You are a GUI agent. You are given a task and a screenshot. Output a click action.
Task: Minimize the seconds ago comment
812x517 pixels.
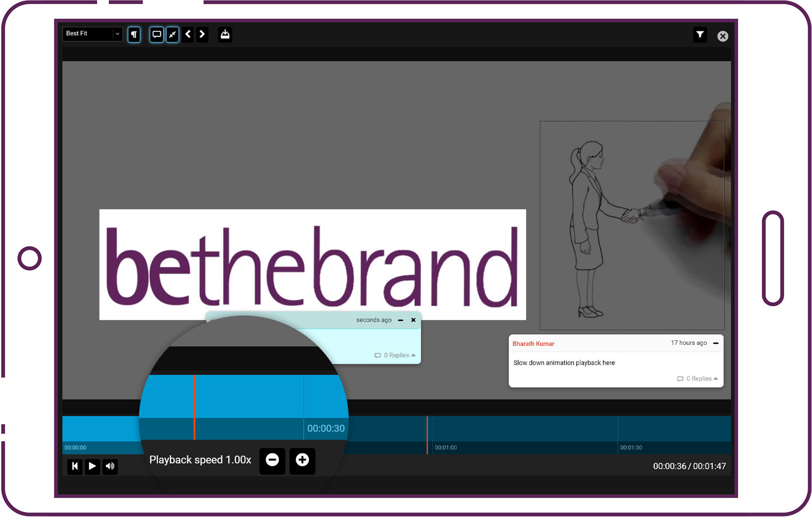coord(400,320)
